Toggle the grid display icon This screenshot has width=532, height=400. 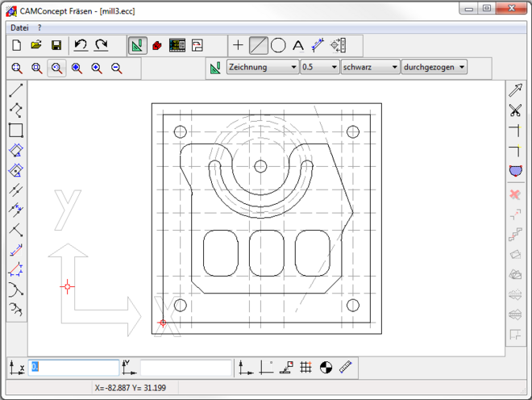[x=306, y=368]
